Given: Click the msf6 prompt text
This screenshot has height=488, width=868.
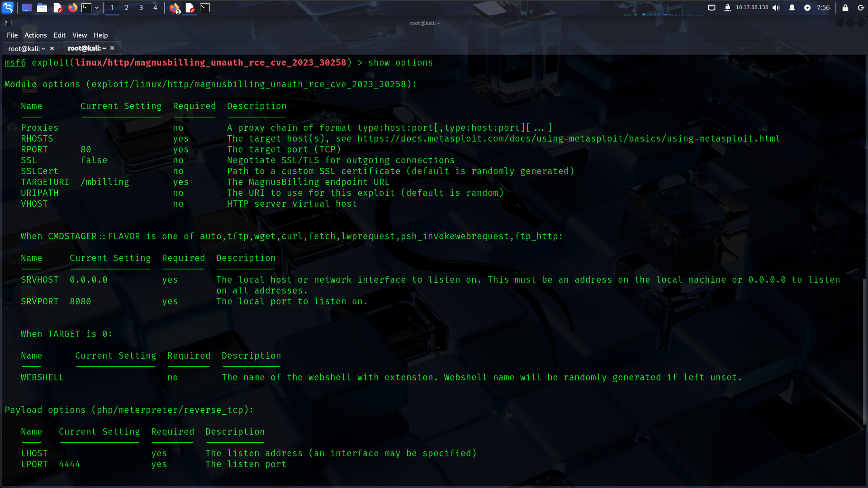Looking at the screenshot, I should (x=15, y=63).
